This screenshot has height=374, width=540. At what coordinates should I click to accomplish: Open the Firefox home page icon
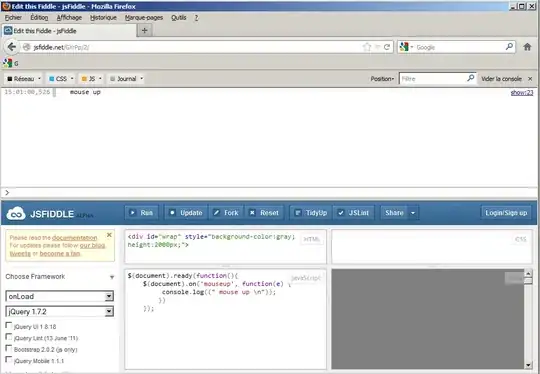527,47
